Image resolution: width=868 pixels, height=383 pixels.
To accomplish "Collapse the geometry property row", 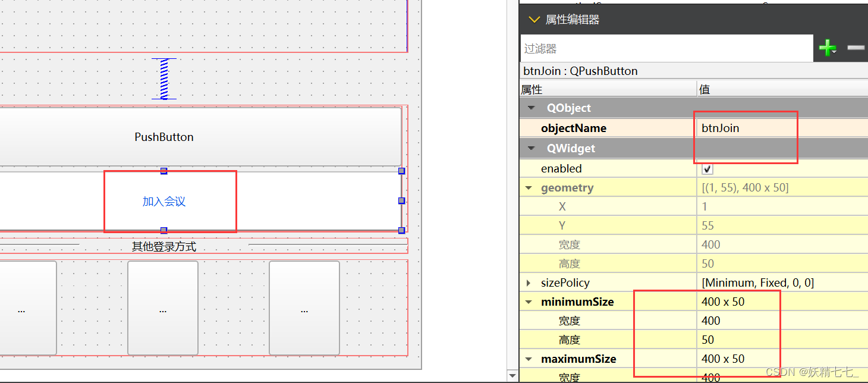I will point(529,188).
